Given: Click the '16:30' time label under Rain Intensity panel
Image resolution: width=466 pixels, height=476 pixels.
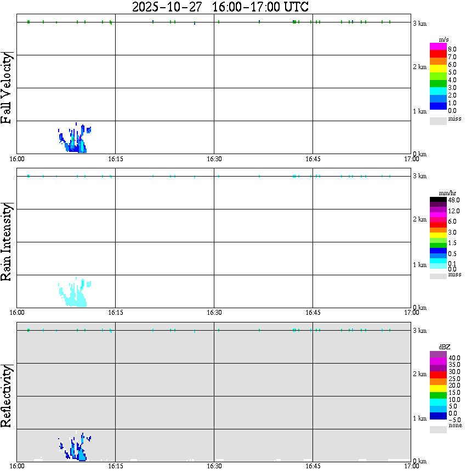Looking at the screenshot, I should (214, 313).
